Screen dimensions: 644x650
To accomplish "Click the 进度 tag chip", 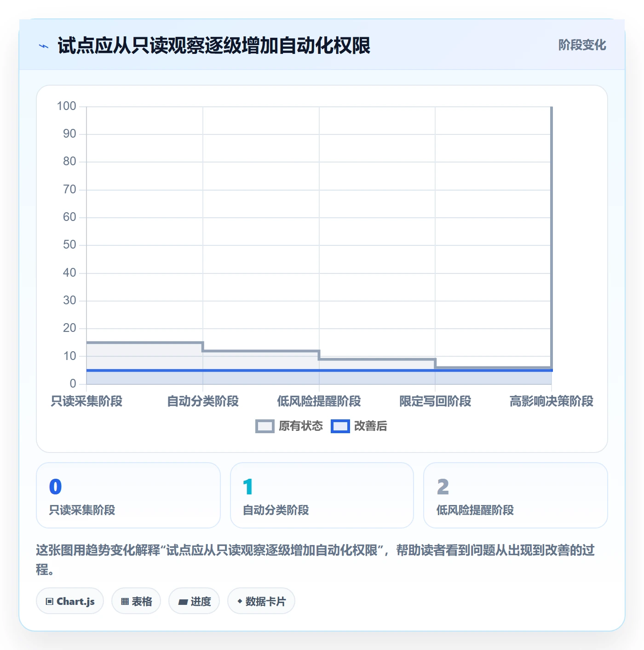I will [x=194, y=601].
